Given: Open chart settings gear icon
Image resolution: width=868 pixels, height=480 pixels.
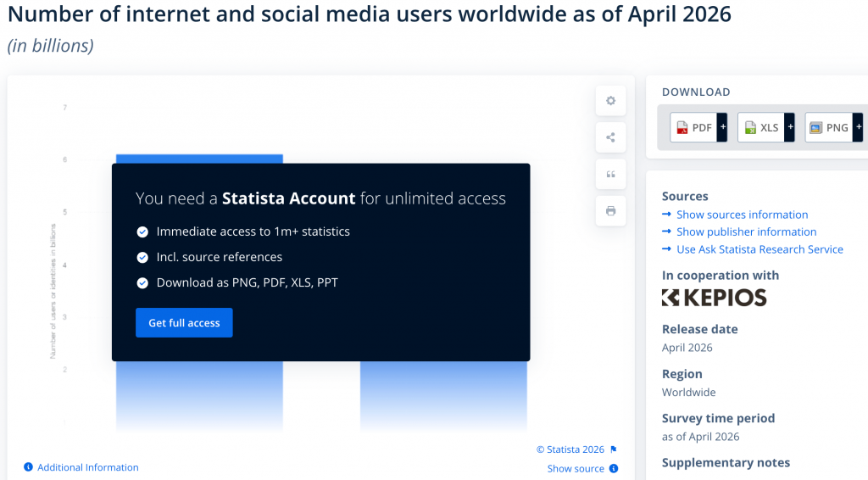Looking at the screenshot, I should point(610,101).
